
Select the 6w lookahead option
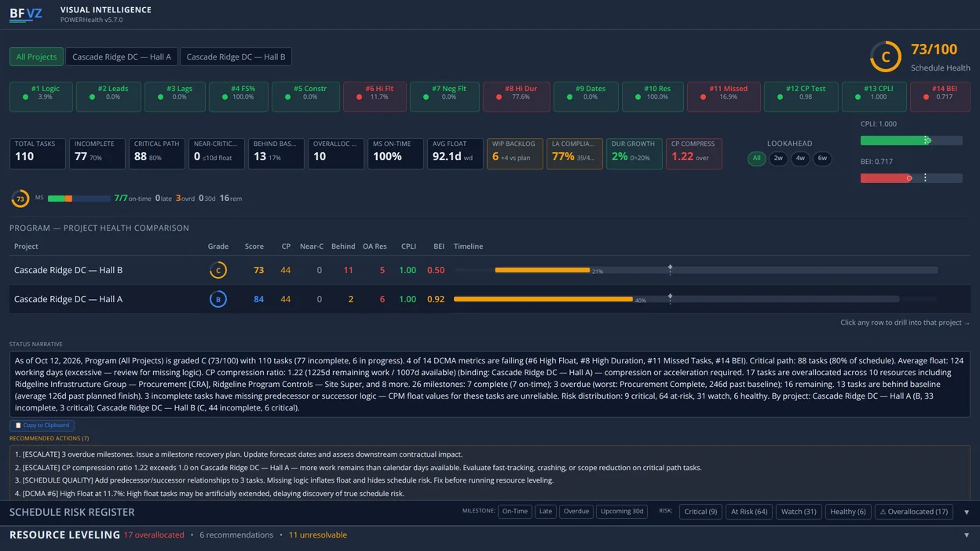[x=822, y=158]
